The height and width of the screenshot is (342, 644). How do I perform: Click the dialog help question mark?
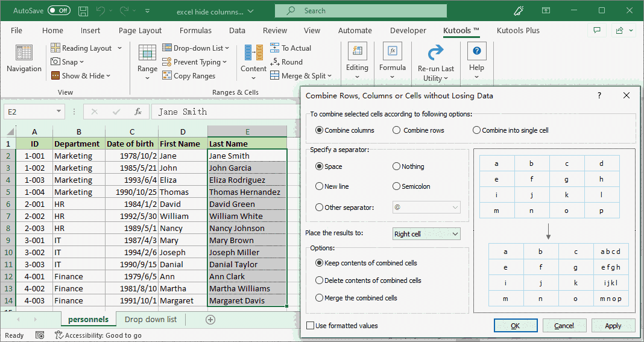599,95
